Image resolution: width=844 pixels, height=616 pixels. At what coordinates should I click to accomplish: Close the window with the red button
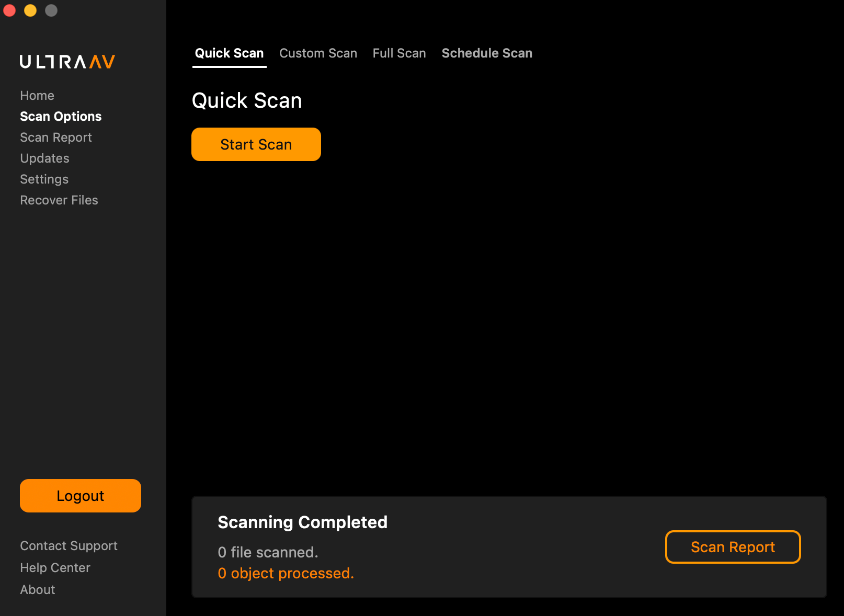(9, 10)
